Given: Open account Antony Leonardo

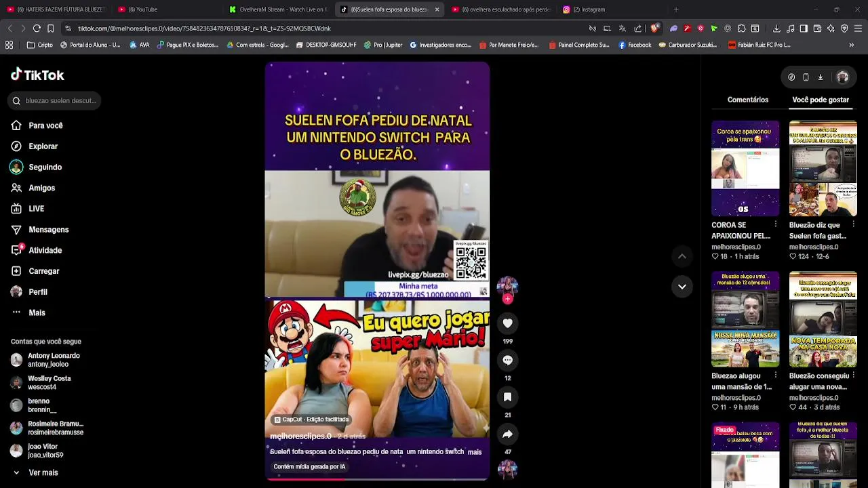Looking at the screenshot, I should pos(45,360).
